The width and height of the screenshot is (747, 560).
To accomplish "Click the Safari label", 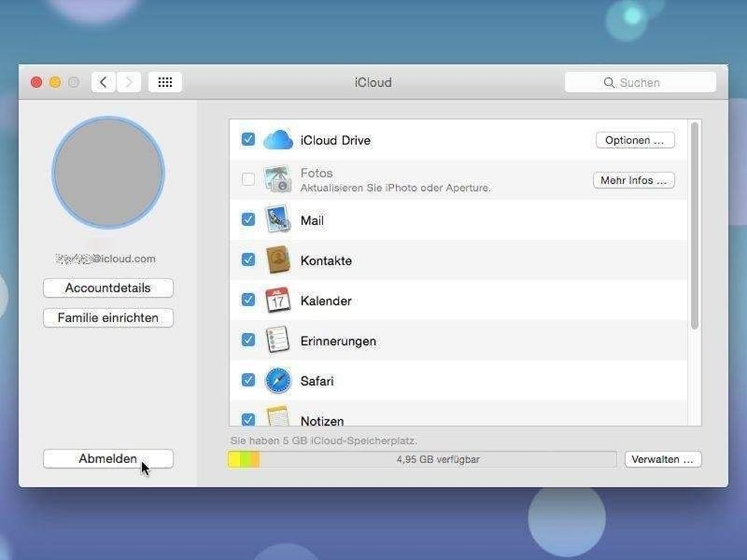I will click(317, 381).
